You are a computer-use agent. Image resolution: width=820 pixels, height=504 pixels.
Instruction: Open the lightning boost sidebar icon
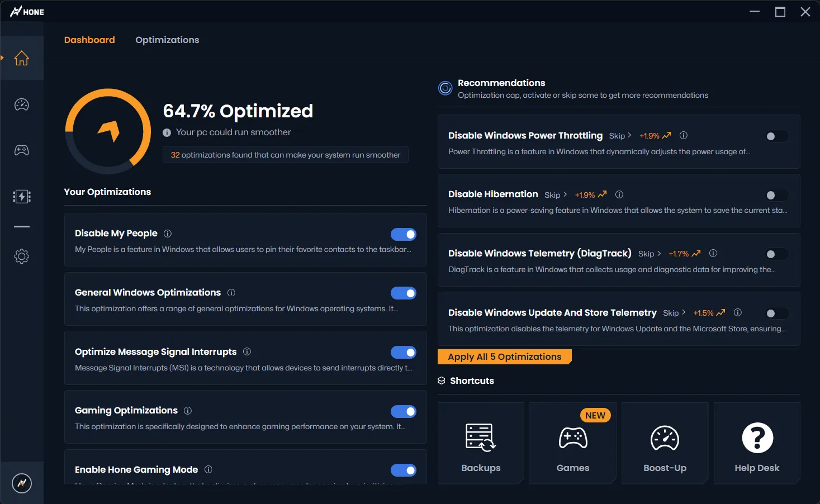click(22, 197)
